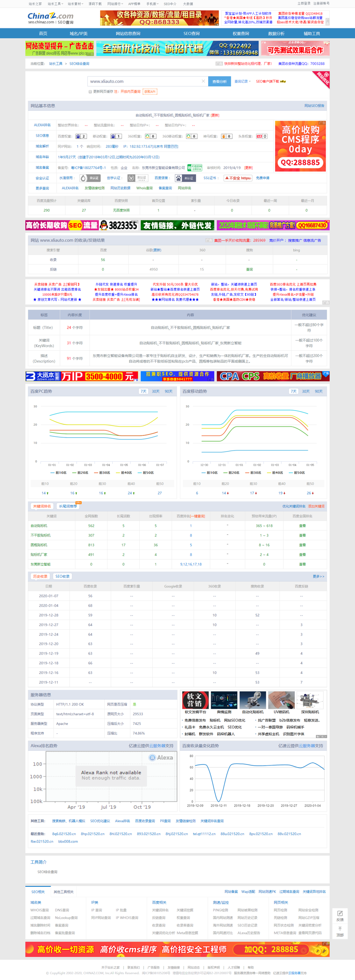The width and height of the screenshot is (355, 980).
Task: Click the 头条权重 badge icon
Action: click(262, 137)
